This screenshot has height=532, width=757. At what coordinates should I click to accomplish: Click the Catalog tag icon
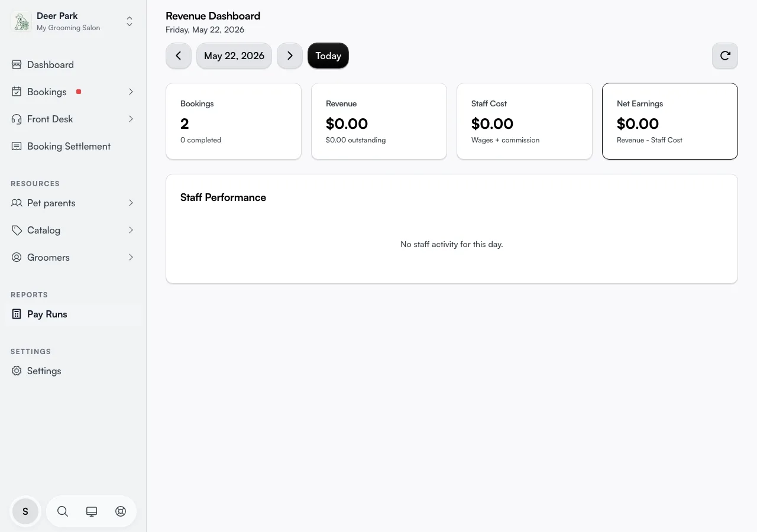coord(17,230)
